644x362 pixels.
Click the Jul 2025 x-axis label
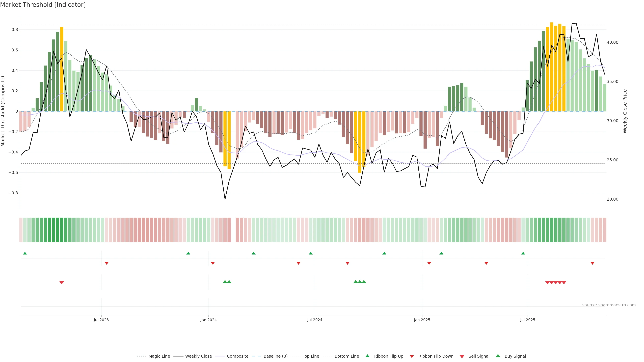(527, 320)
